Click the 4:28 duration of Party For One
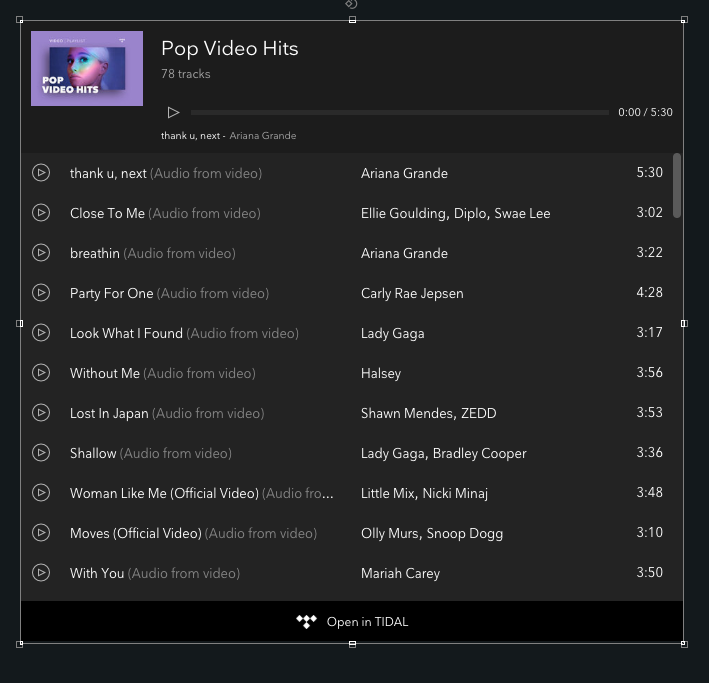This screenshot has height=683, width=709. tap(649, 292)
